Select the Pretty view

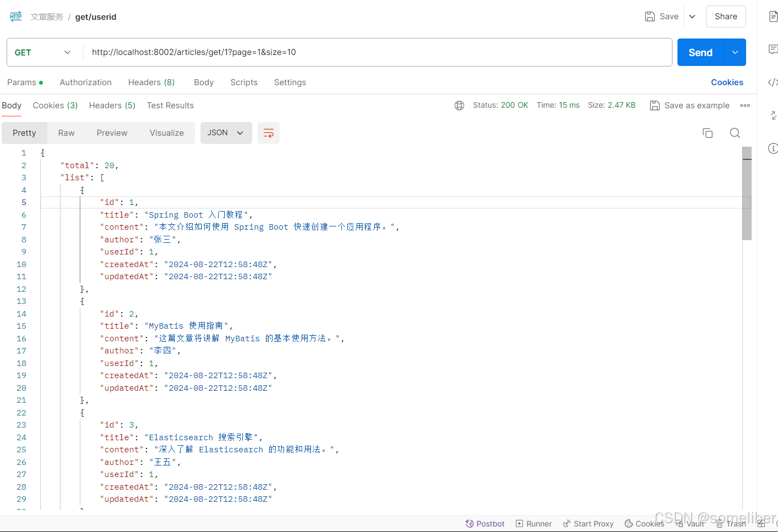25,133
